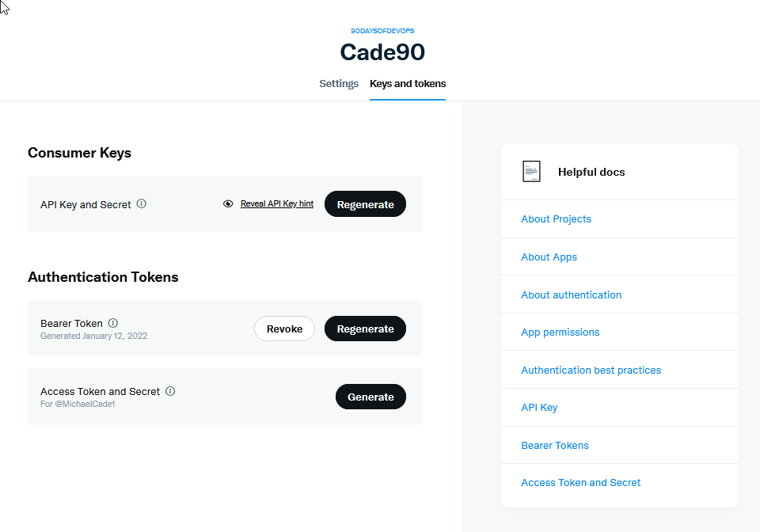Click the document icon in Helpful docs header

click(x=531, y=171)
